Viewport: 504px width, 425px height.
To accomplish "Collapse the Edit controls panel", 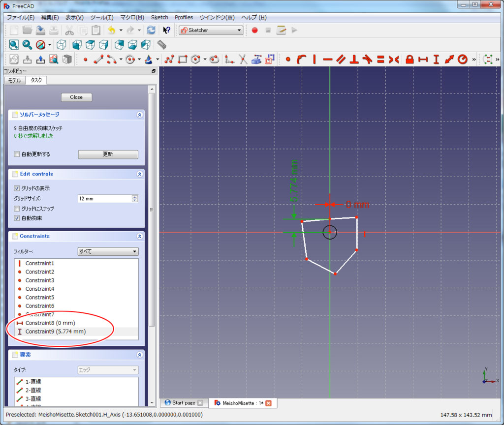I will pos(140,174).
